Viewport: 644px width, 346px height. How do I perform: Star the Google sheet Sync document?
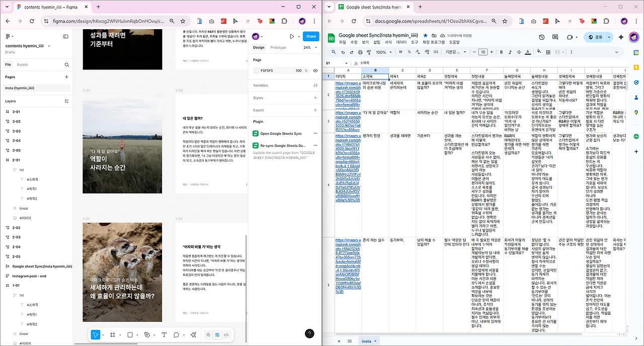coord(425,36)
